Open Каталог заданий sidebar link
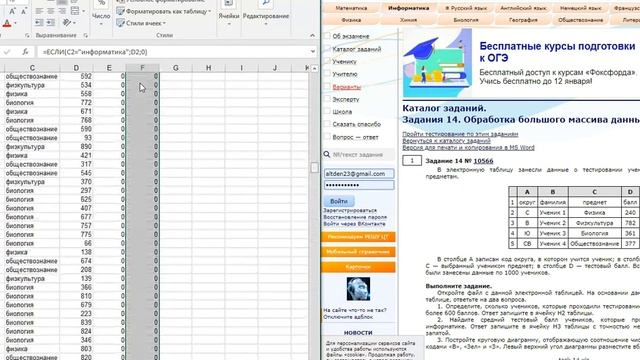This screenshot has width=640, height=360. coord(357,49)
